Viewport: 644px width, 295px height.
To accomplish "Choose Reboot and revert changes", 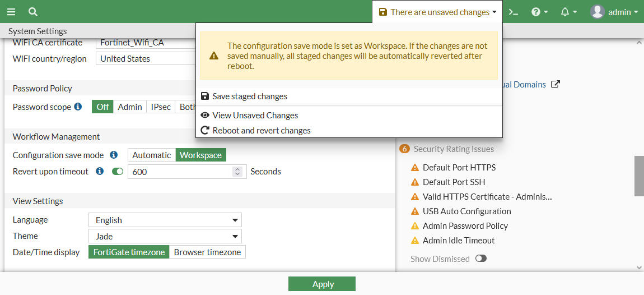I will click(261, 131).
